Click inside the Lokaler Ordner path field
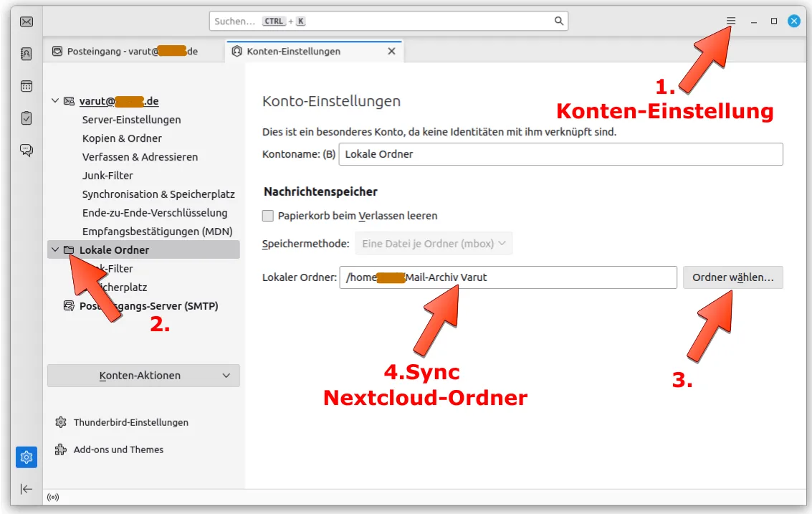812x514 pixels. [502, 277]
